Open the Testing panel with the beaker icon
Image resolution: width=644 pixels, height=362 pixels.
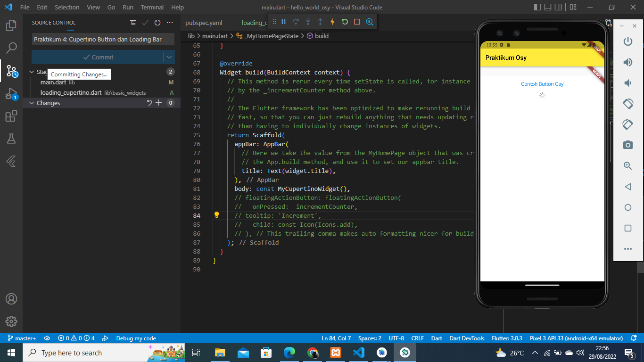(10, 139)
